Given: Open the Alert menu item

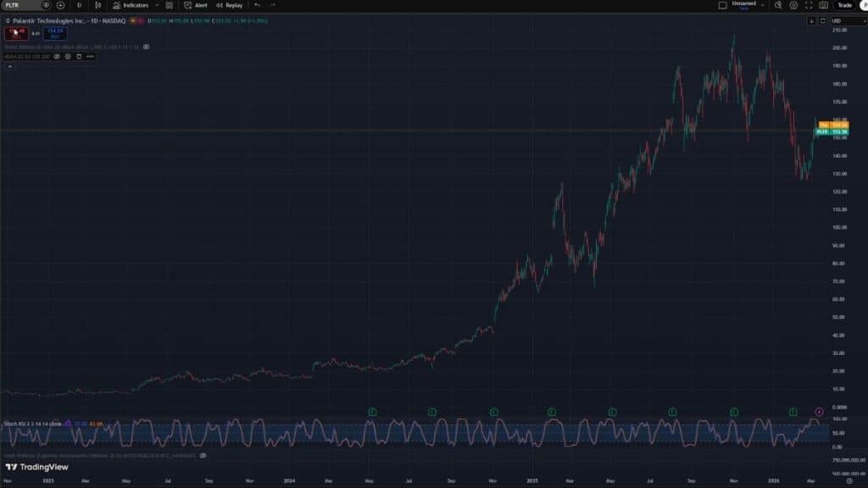Looking at the screenshot, I should coord(196,5).
